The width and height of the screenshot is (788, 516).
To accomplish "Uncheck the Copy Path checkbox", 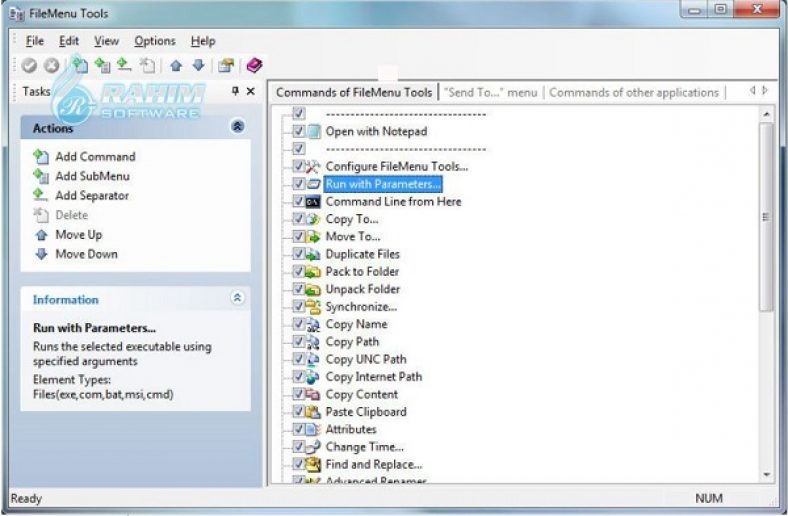I will [x=299, y=342].
